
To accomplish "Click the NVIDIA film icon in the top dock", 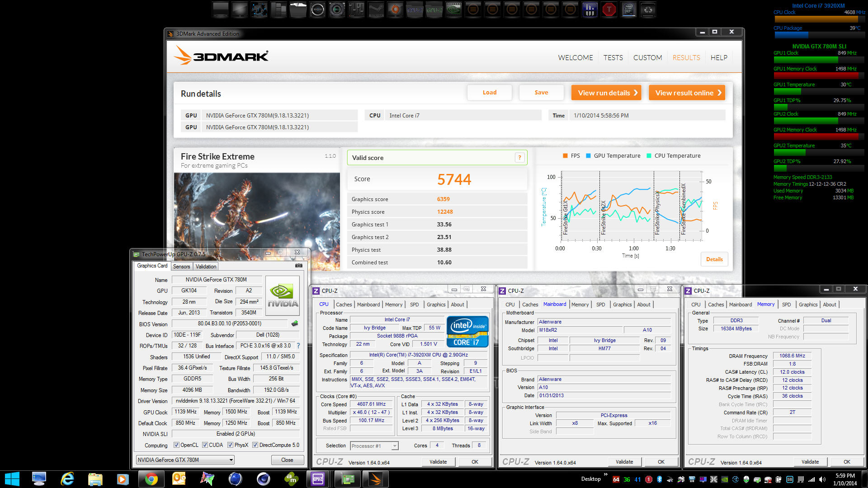I will tap(453, 9).
